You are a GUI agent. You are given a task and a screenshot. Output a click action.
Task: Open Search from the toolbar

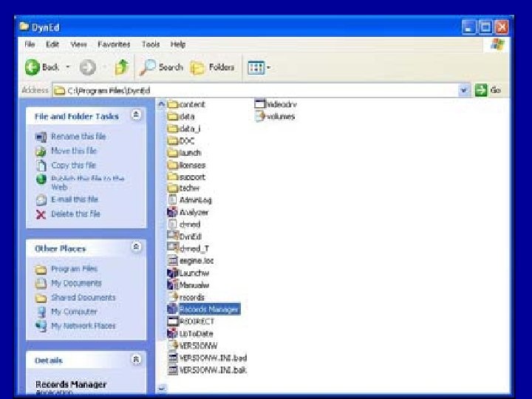click(161, 67)
